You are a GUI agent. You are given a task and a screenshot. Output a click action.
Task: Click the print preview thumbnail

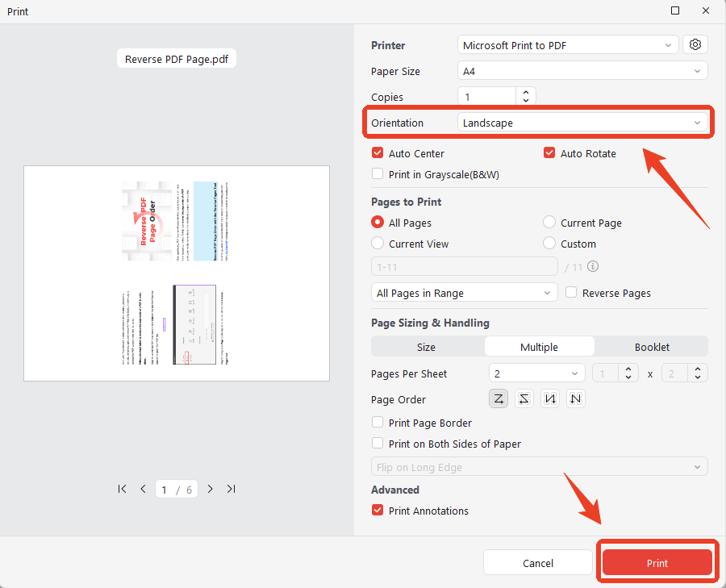pos(177,273)
